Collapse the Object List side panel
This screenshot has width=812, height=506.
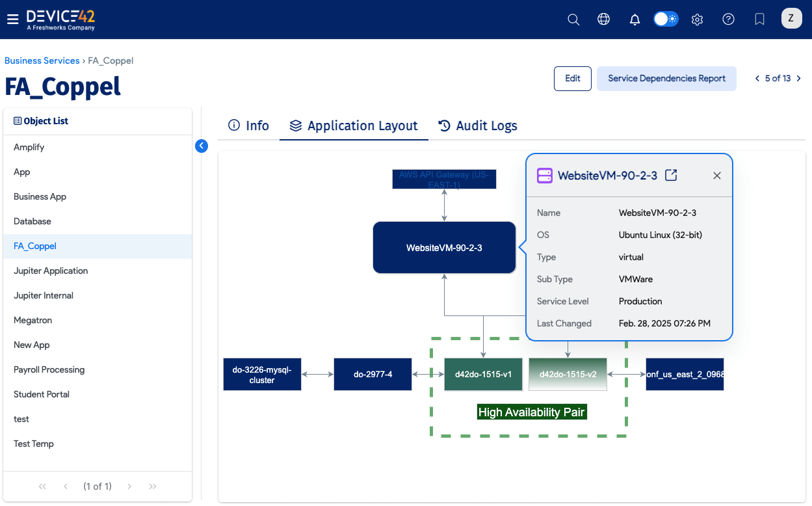coord(202,146)
